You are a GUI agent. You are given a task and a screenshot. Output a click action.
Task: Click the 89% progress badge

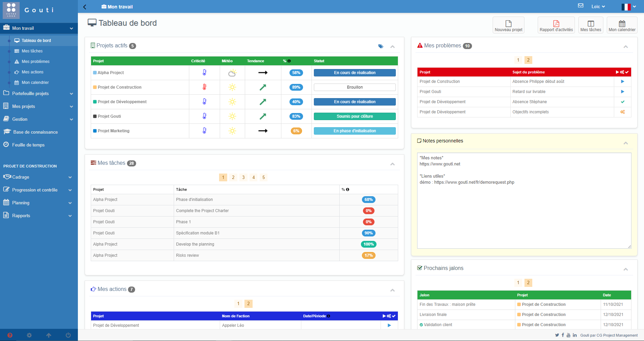tap(296, 87)
